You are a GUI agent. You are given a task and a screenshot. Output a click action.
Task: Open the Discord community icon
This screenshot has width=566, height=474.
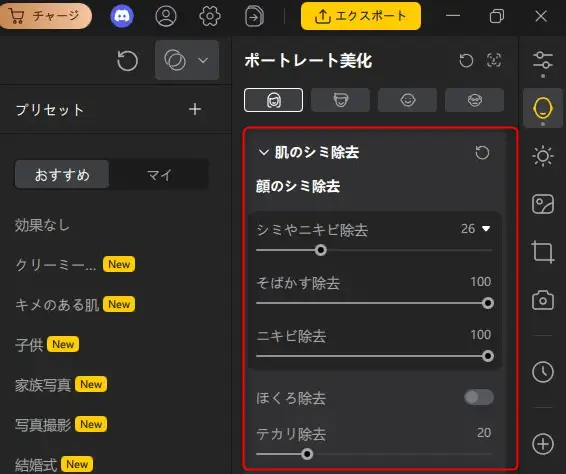click(122, 16)
